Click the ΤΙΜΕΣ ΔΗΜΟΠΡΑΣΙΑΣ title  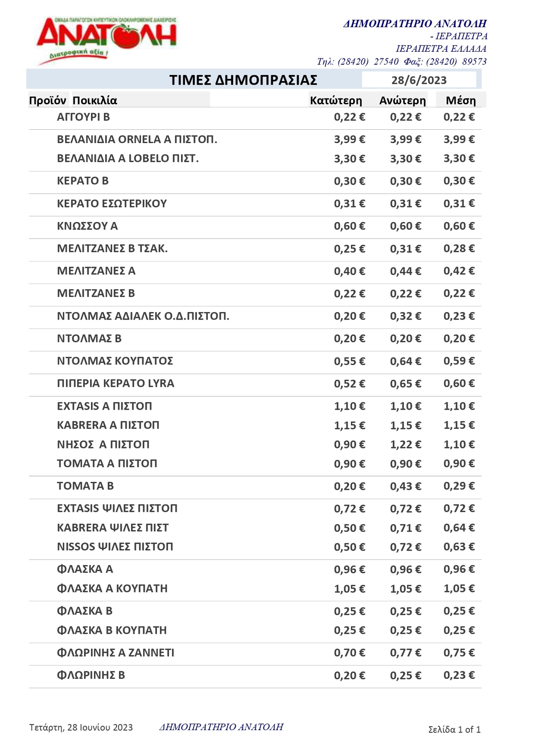[x=243, y=80]
